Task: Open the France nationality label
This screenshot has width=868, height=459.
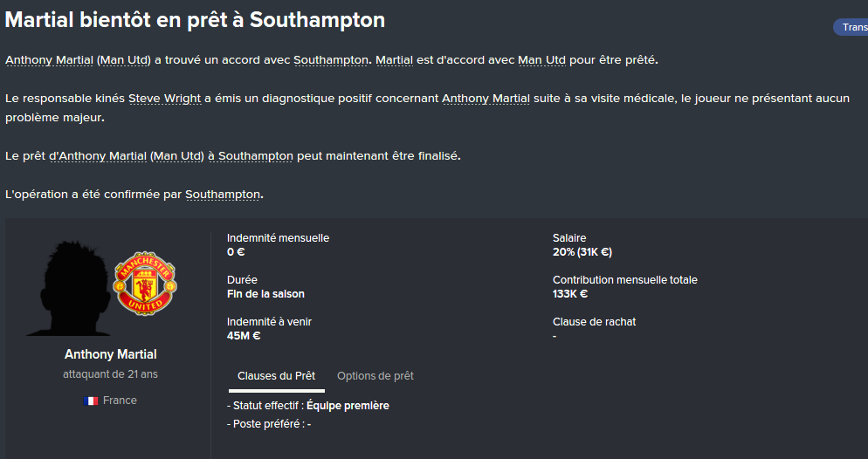Action: [120, 401]
